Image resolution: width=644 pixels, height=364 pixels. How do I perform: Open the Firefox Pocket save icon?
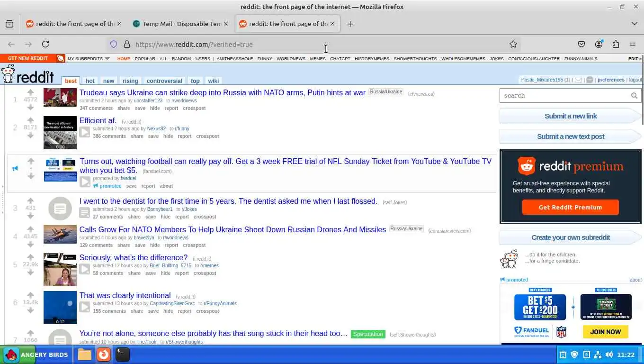pos(581,44)
